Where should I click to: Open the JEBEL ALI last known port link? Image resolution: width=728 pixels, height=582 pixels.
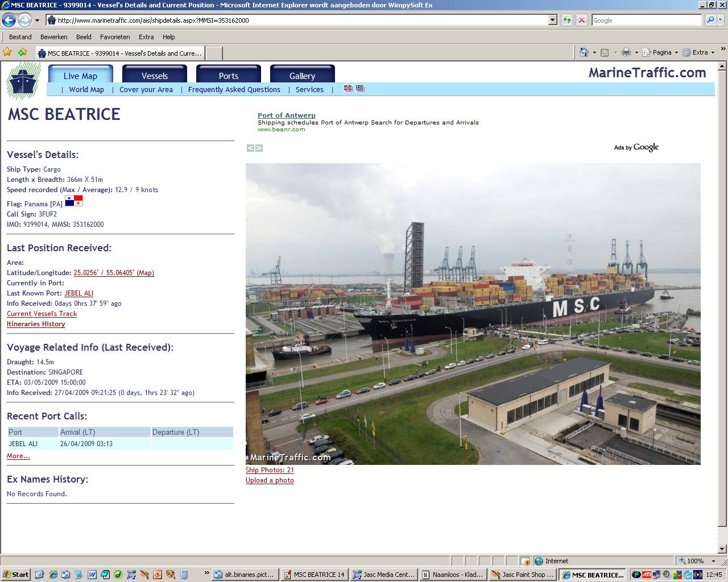tap(78, 293)
